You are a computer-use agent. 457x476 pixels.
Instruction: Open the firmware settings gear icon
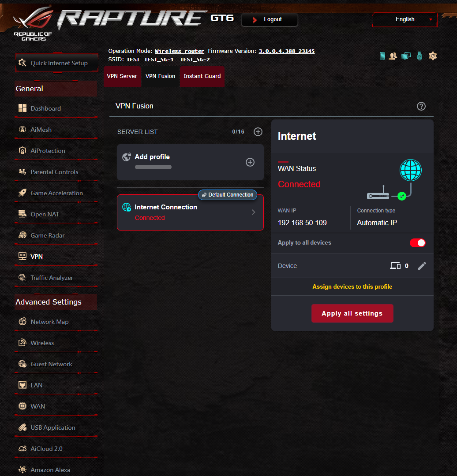click(433, 56)
